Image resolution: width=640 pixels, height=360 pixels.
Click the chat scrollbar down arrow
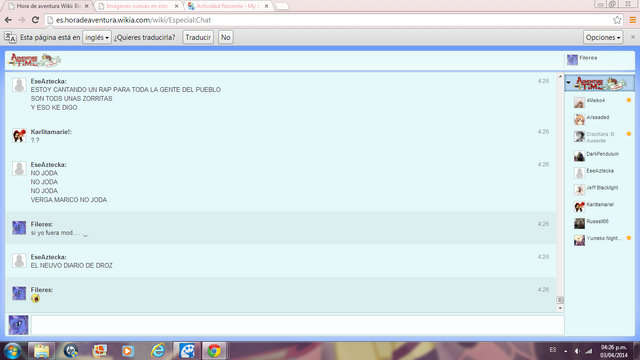560,309
